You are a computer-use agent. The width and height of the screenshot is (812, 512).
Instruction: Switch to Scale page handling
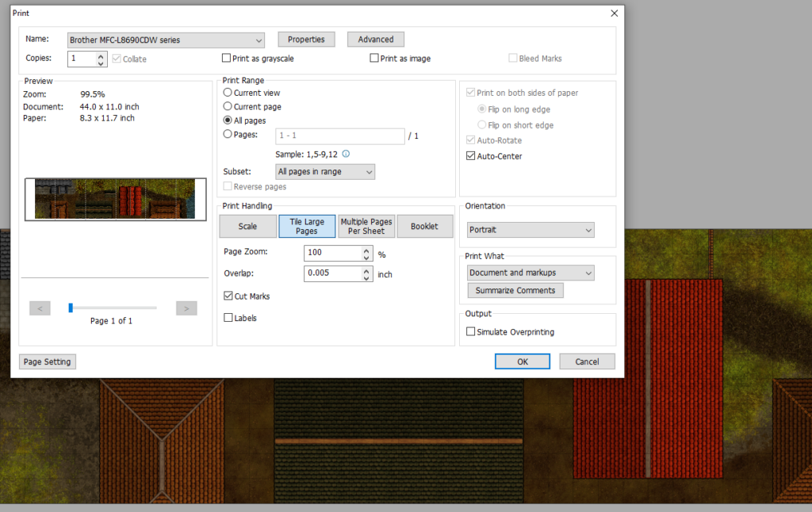point(247,226)
